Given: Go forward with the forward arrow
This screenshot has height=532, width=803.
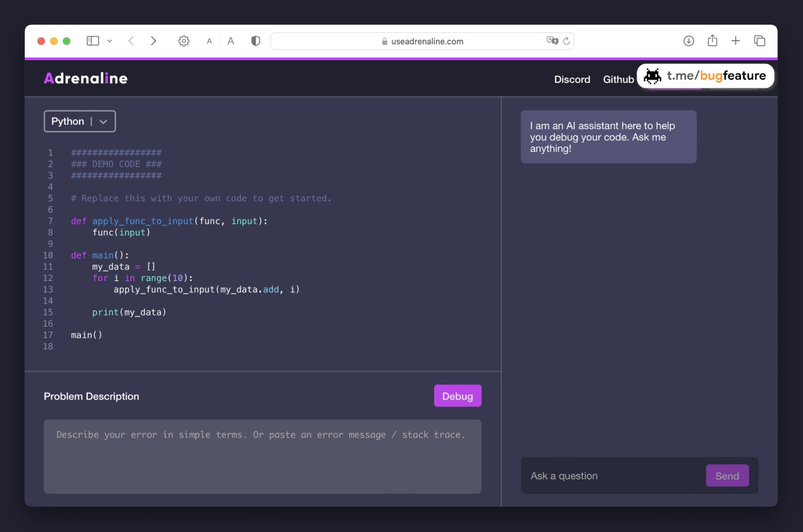Looking at the screenshot, I should 153,41.
